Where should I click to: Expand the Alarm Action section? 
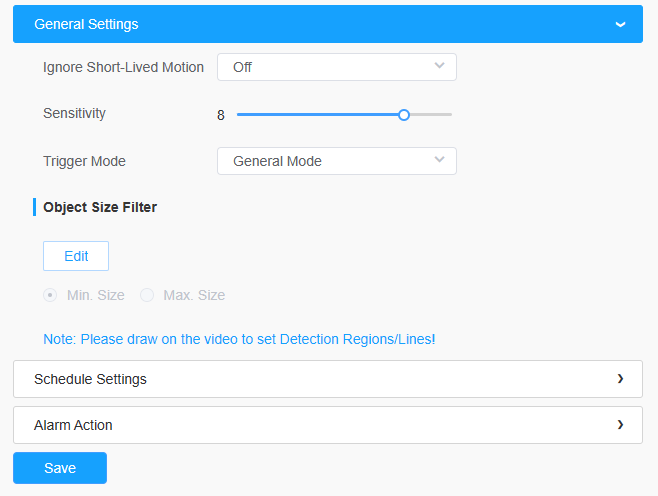328,425
